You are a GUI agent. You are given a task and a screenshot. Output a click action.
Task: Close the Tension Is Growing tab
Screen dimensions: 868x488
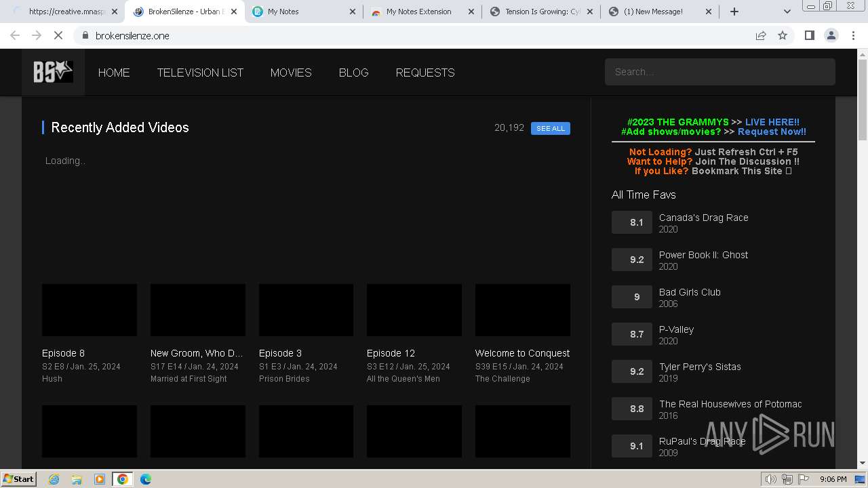[589, 12]
